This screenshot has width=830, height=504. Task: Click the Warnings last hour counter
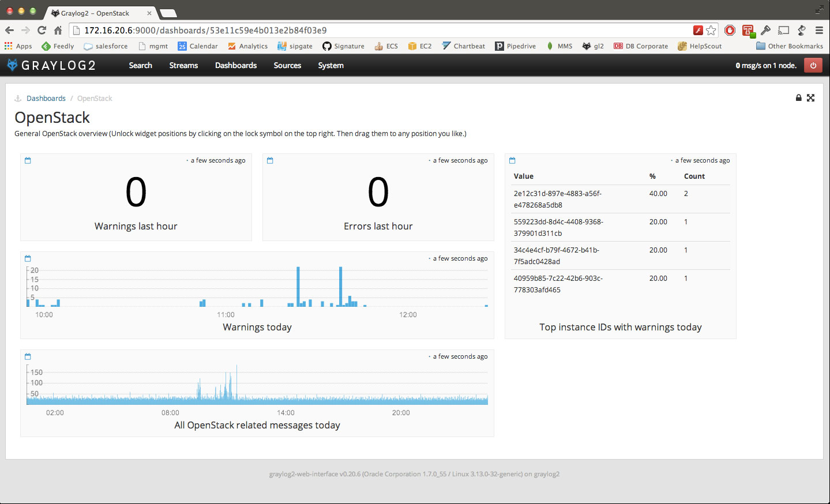coord(136,193)
